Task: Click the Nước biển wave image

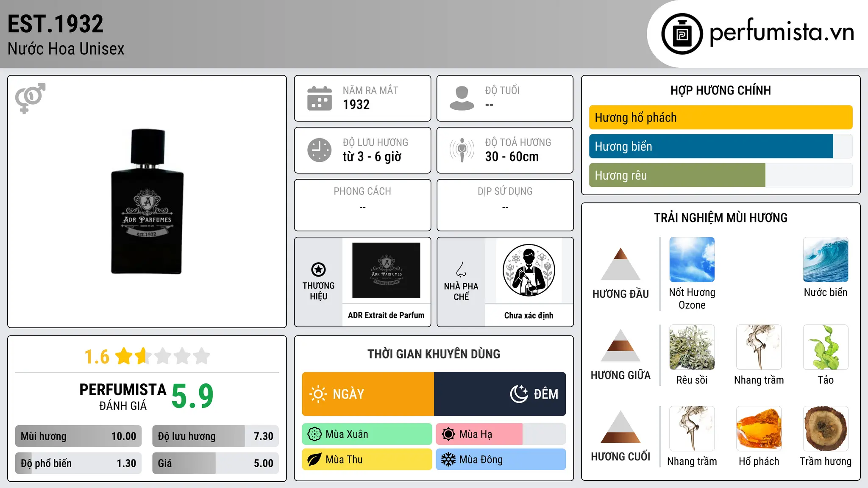Action: click(x=826, y=260)
